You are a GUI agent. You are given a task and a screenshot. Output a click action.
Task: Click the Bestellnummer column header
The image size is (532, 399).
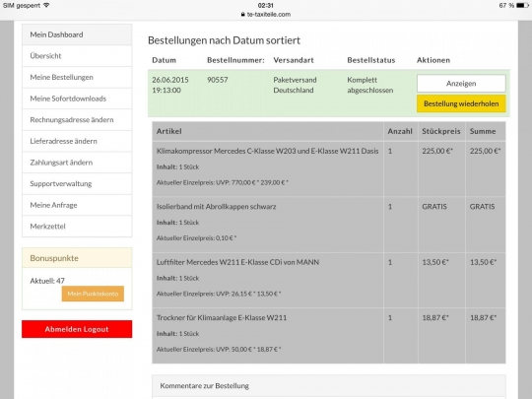[x=235, y=60]
